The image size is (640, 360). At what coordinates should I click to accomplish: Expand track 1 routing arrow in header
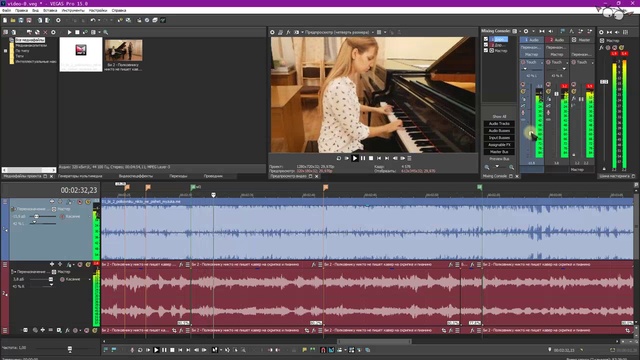[13, 209]
